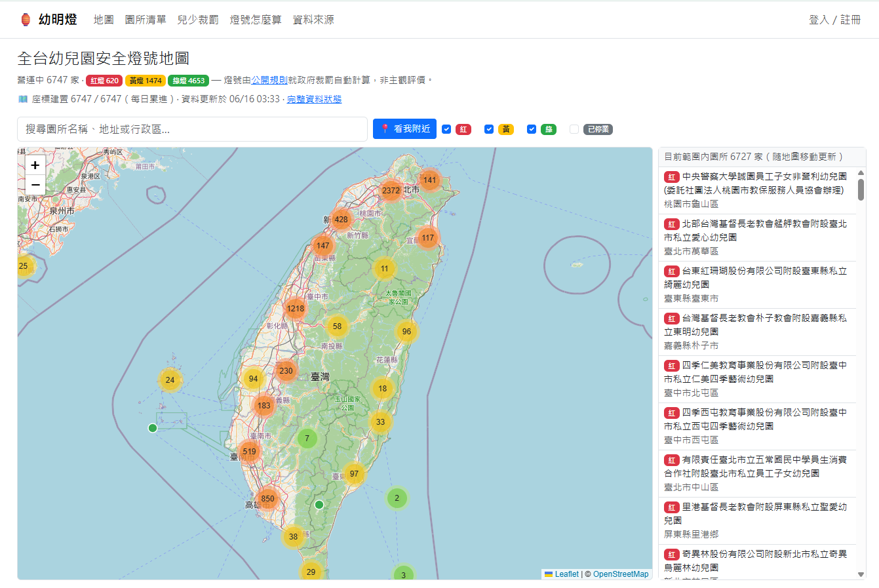Enable the 已停業 closed filter checkbox

574,129
